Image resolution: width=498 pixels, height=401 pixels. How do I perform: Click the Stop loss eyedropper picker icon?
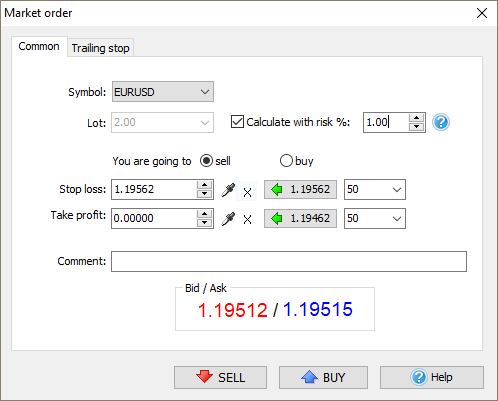coord(228,190)
